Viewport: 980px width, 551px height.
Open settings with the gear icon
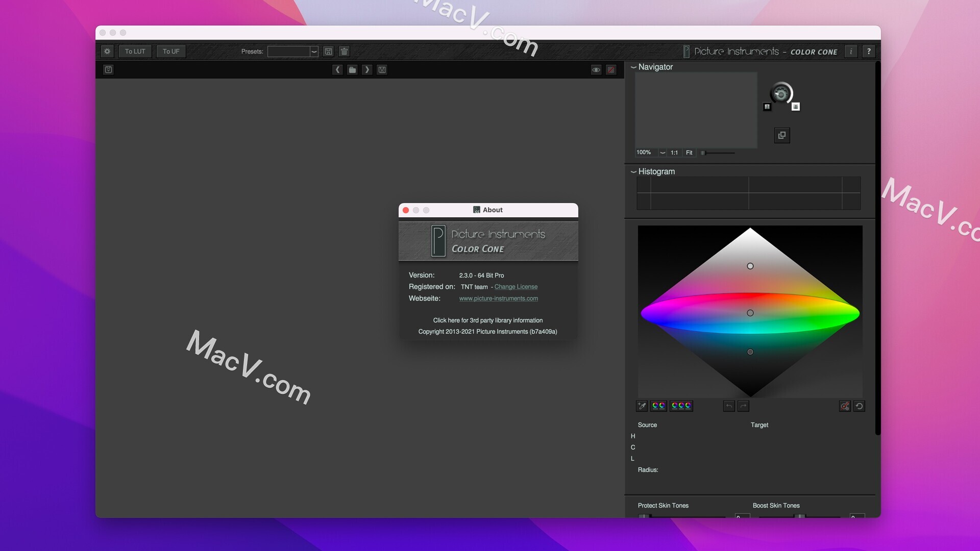click(x=107, y=52)
